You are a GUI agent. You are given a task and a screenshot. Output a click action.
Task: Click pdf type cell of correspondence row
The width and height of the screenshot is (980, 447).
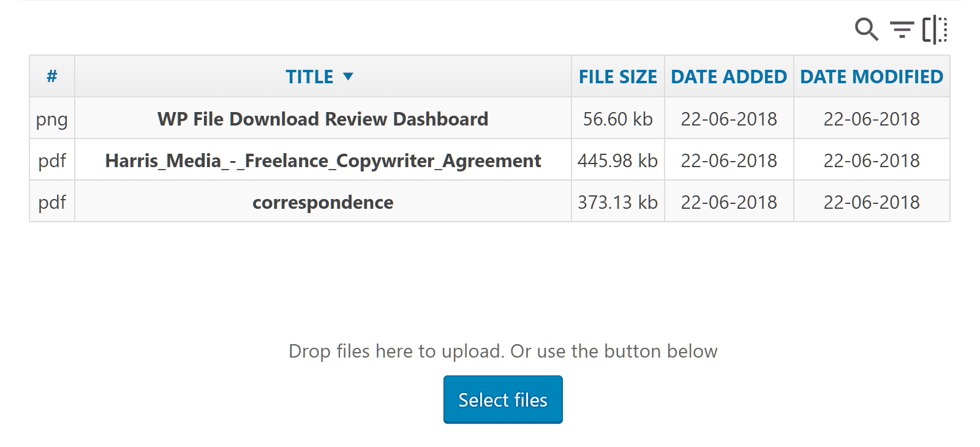pyautogui.click(x=52, y=202)
